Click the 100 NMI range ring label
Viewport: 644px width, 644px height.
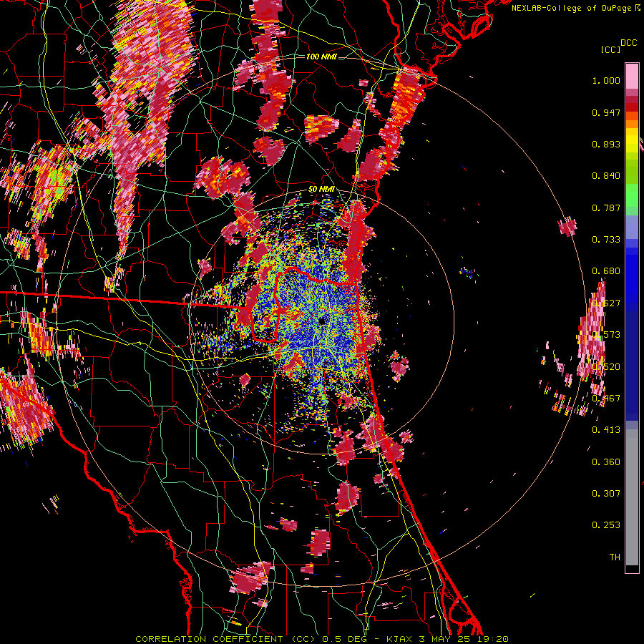[x=321, y=57]
